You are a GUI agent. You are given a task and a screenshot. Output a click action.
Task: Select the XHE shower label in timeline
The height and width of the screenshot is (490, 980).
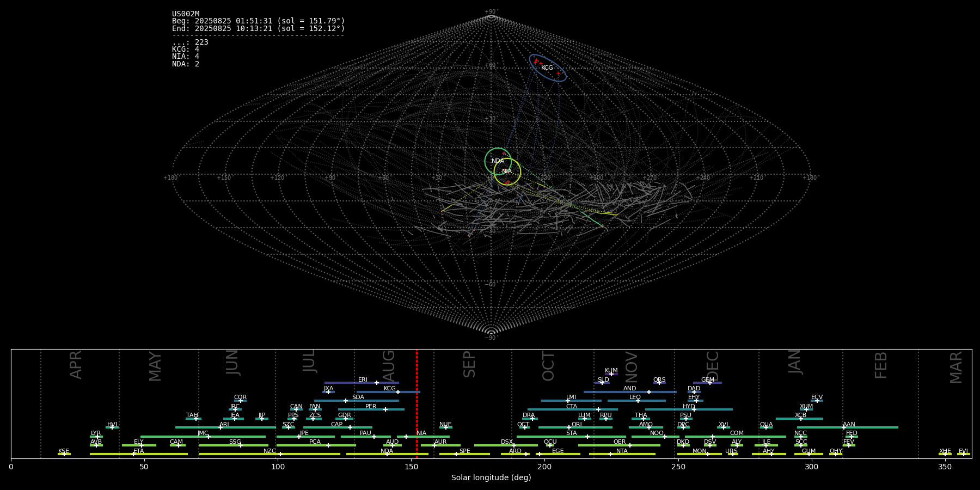(945, 451)
